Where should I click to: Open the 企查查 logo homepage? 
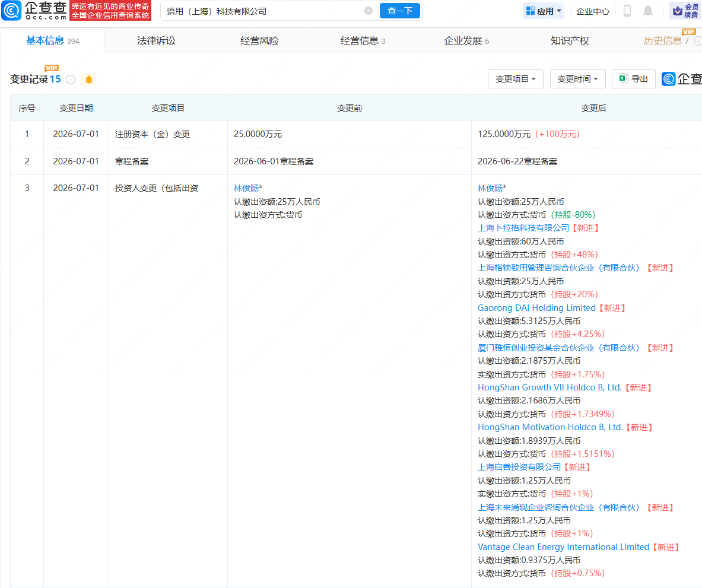tap(34, 11)
